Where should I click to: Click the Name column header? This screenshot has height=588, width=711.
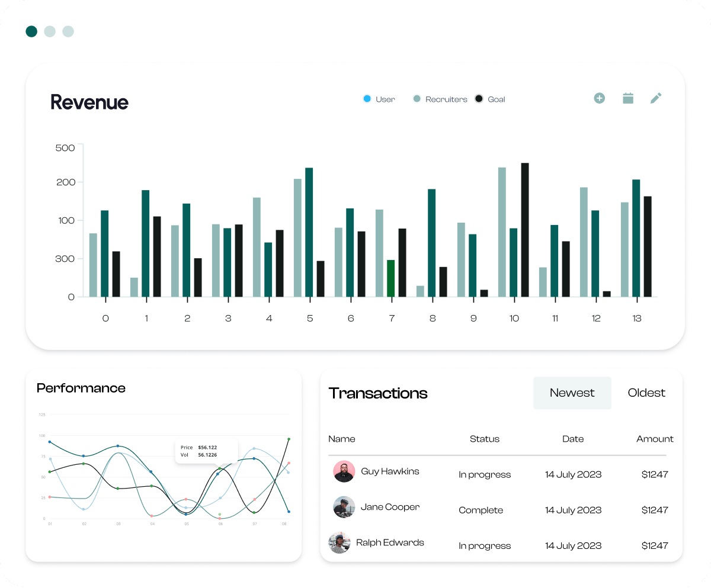click(342, 439)
